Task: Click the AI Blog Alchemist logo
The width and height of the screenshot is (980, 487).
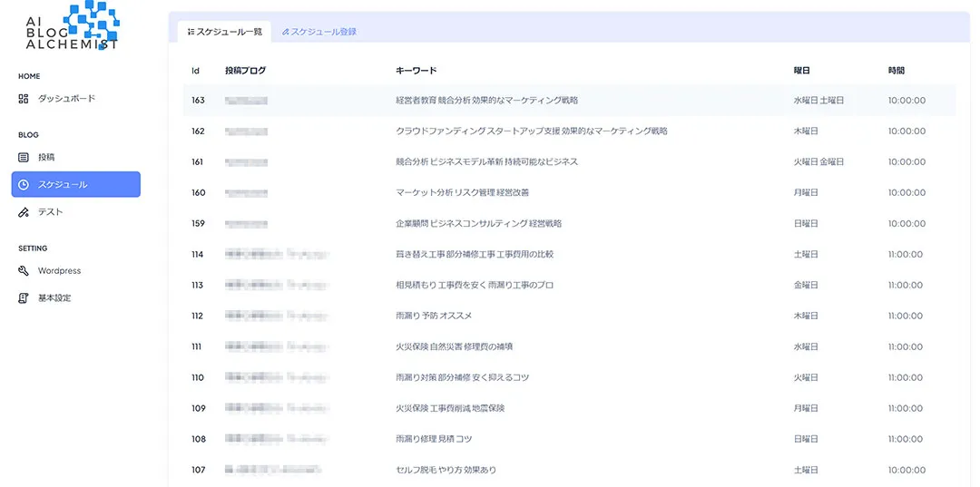Action: [x=72, y=25]
